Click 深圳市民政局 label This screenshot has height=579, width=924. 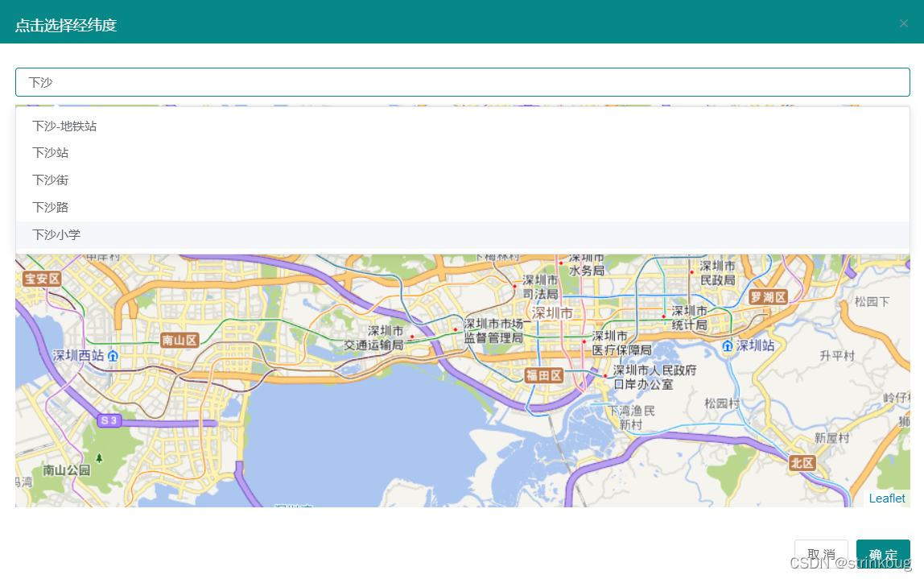(717, 273)
